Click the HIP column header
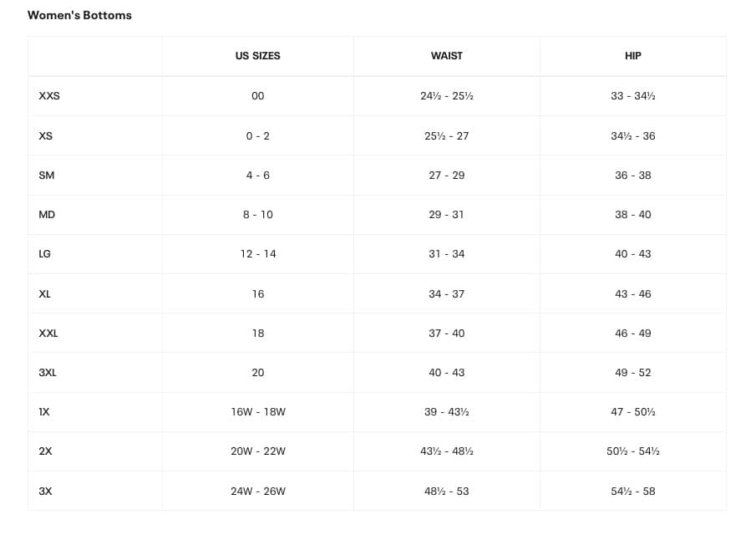Viewport: 756px width, 535px height. (x=632, y=56)
